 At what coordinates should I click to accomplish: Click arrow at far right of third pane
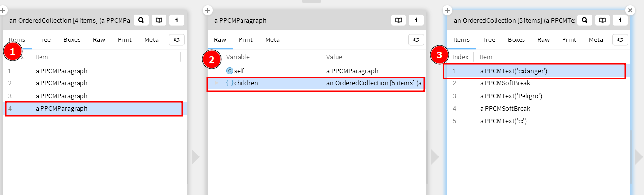point(639,157)
